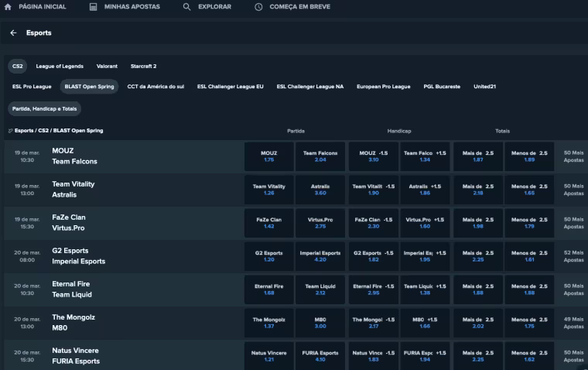
Task: Select Eternal Fire -1.5 handicap
Action: pyautogui.click(x=374, y=289)
